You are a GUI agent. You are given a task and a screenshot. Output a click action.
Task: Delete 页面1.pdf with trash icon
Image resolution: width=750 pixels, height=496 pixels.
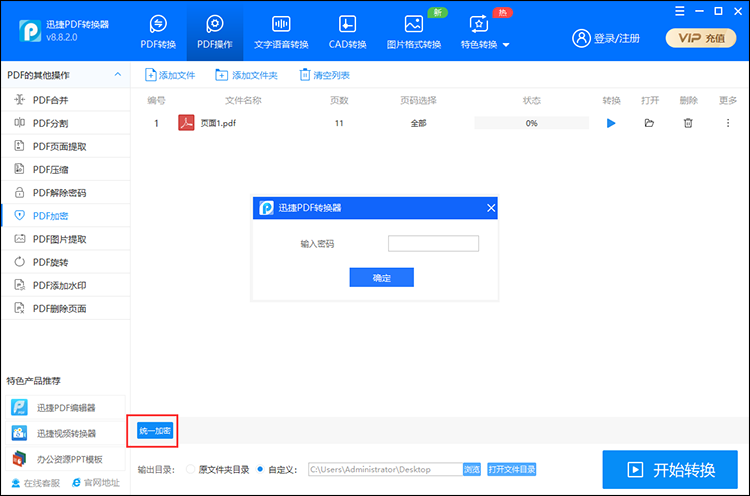(x=688, y=123)
